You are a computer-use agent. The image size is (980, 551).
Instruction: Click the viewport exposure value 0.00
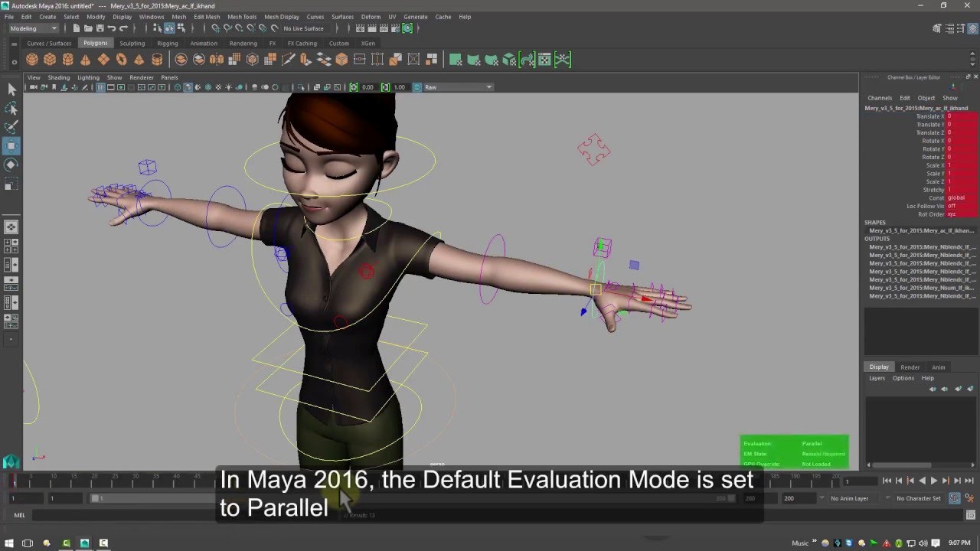[x=367, y=87]
